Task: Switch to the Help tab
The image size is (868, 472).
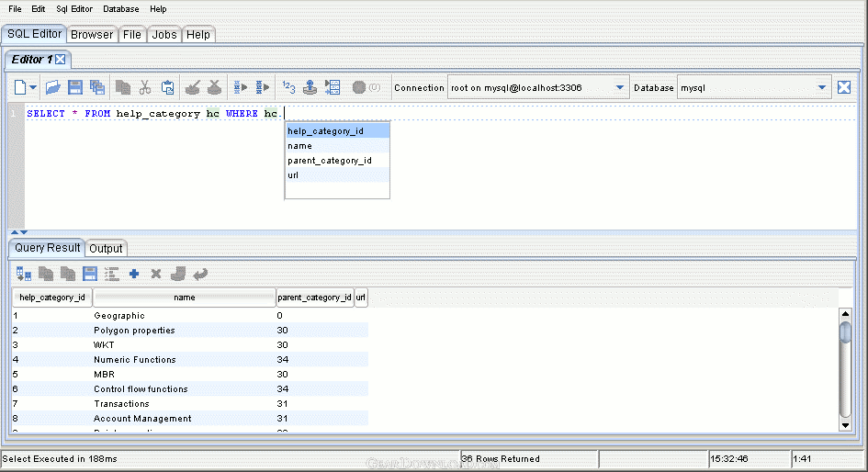Action: (198, 35)
